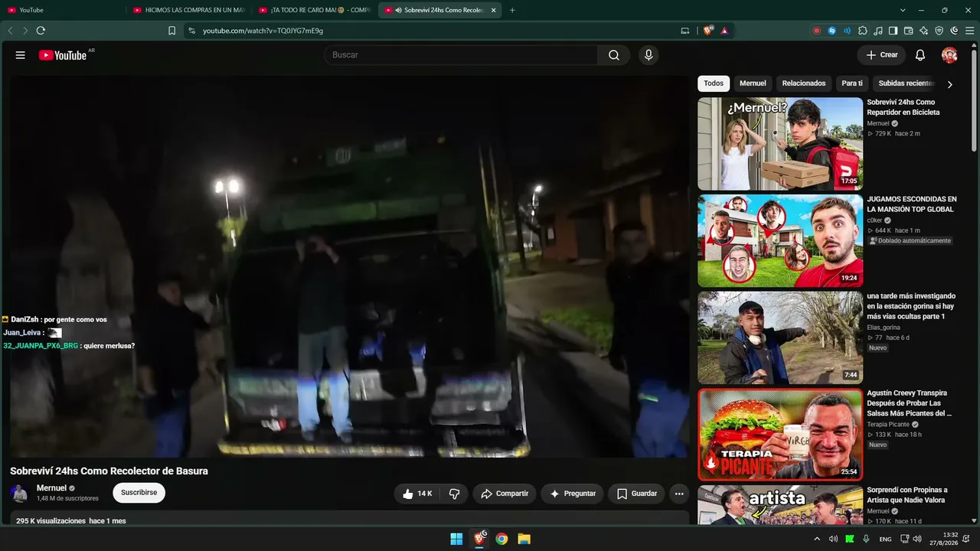Open the YouTube guide hamburger menu
Image resolution: width=980 pixels, height=551 pixels.
[x=21, y=55]
